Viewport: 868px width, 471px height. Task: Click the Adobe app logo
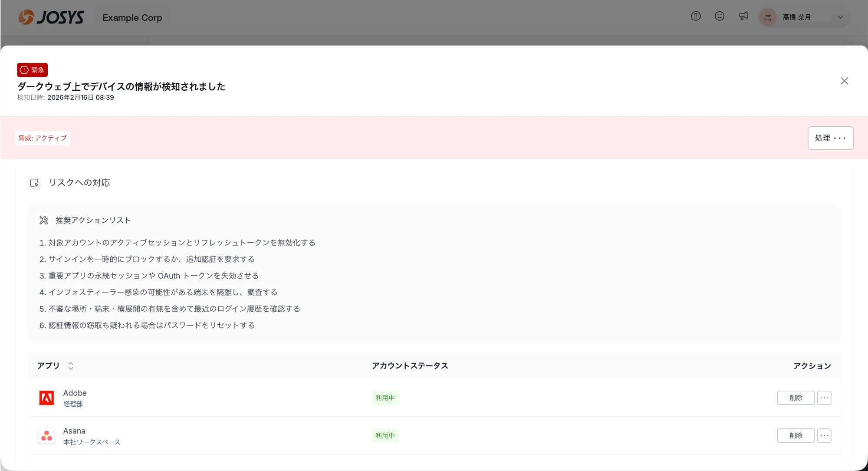[x=46, y=398]
